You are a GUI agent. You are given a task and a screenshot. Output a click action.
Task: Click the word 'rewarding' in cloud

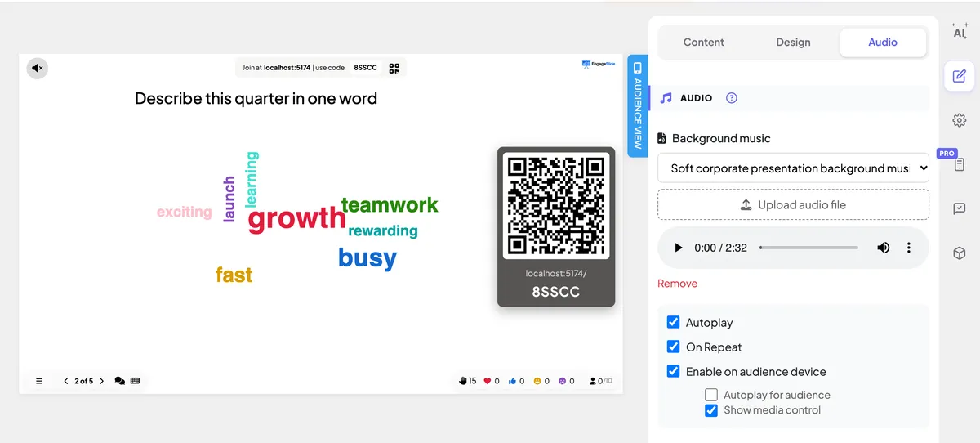point(383,231)
